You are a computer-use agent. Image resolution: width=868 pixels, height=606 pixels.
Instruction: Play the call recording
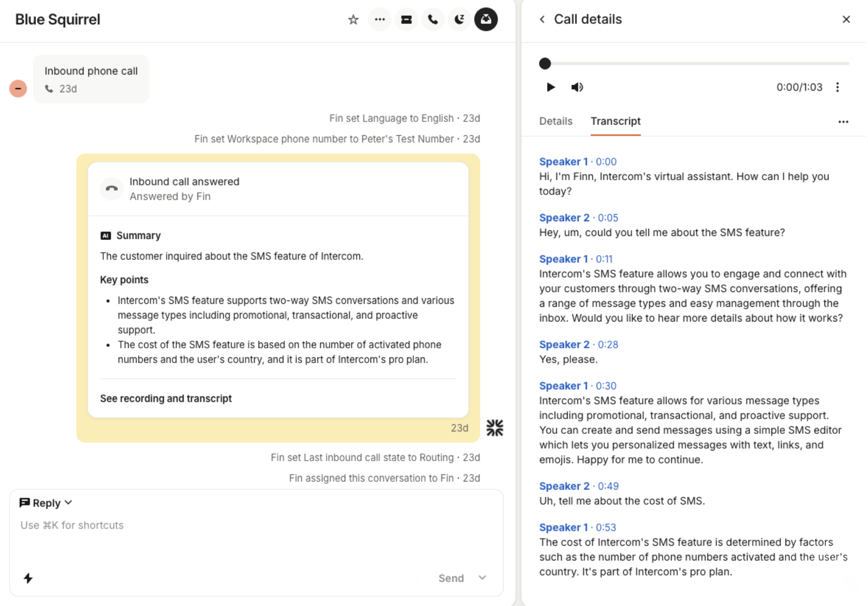(x=551, y=87)
